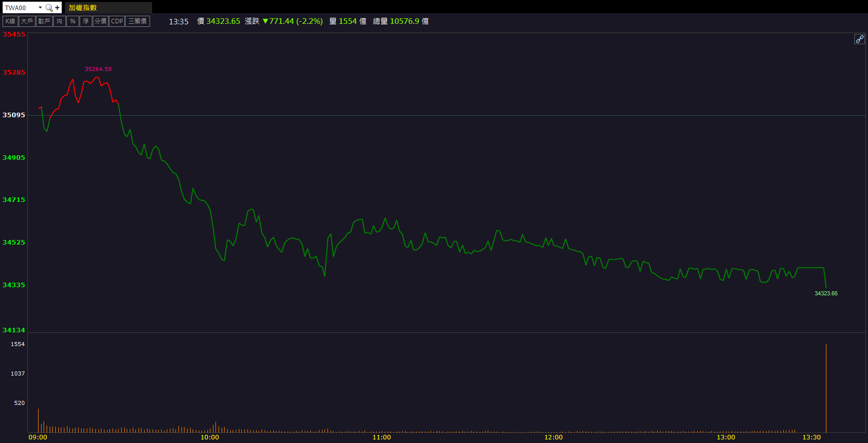The height and width of the screenshot is (443, 868).
Task: Click the 11:00 time axis label
Action: point(382,437)
